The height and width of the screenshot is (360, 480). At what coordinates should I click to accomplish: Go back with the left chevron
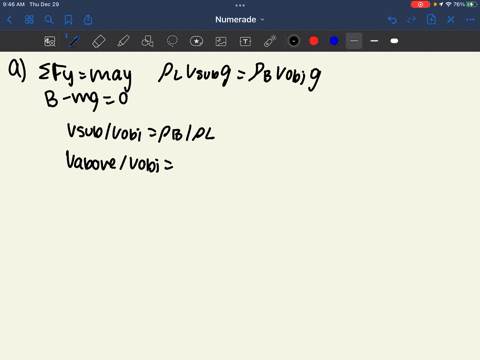click(10, 20)
